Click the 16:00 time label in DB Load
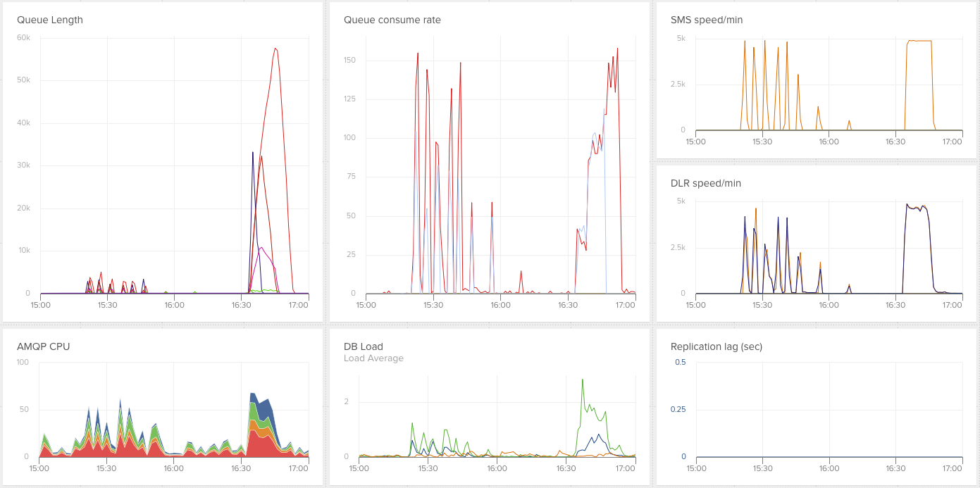 tap(497, 468)
